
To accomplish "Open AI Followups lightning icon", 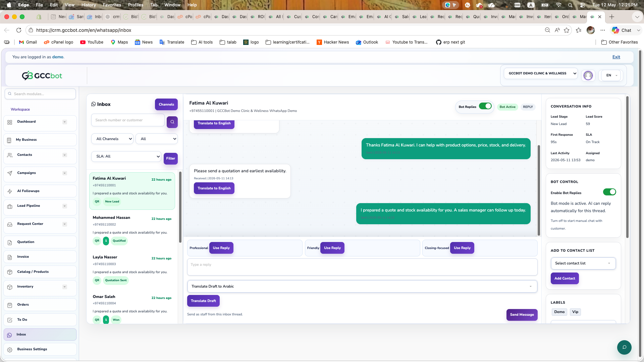I will point(10,191).
